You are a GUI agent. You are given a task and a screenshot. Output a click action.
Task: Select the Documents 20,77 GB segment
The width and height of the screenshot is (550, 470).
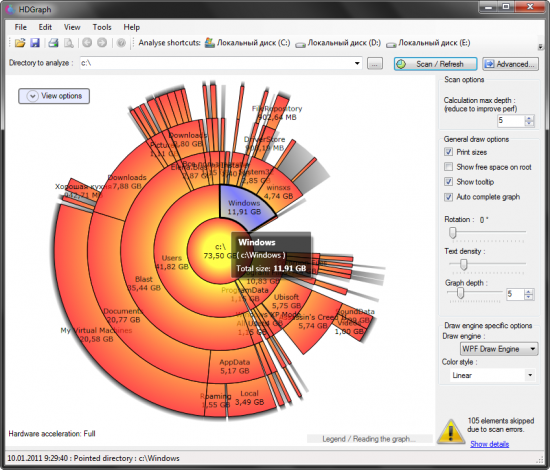[123, 315]
